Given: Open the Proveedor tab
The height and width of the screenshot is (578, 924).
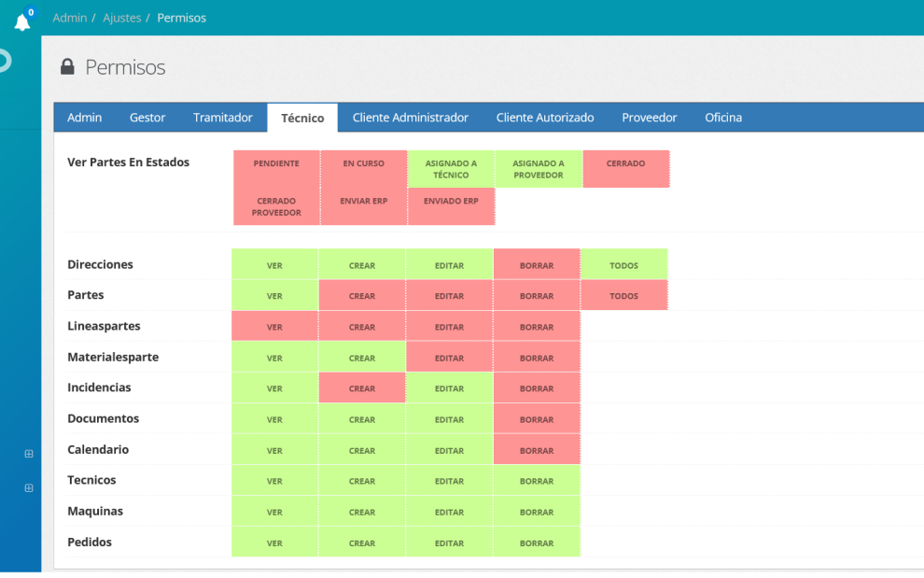Looking at the screenshot, I should click(650, 118).
